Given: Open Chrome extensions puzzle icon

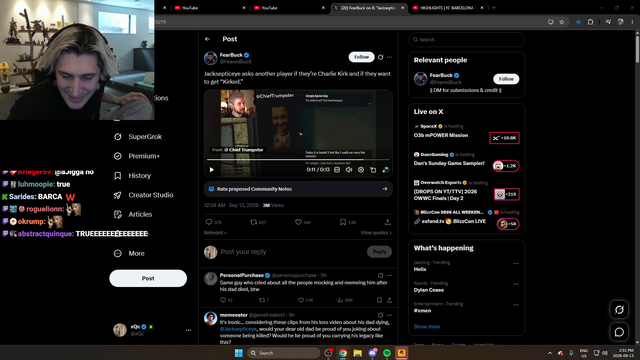Looking at the screenshot, I should point(590,22).
